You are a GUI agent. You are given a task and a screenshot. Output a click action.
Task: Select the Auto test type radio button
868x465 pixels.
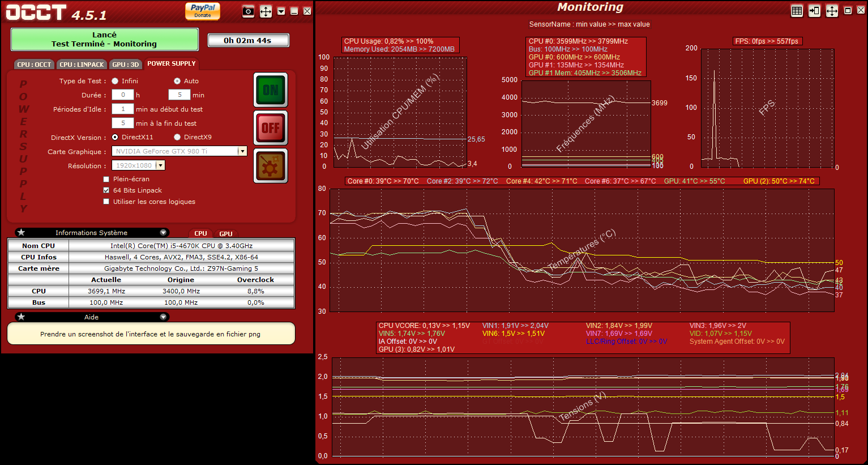tap(177, 81)
